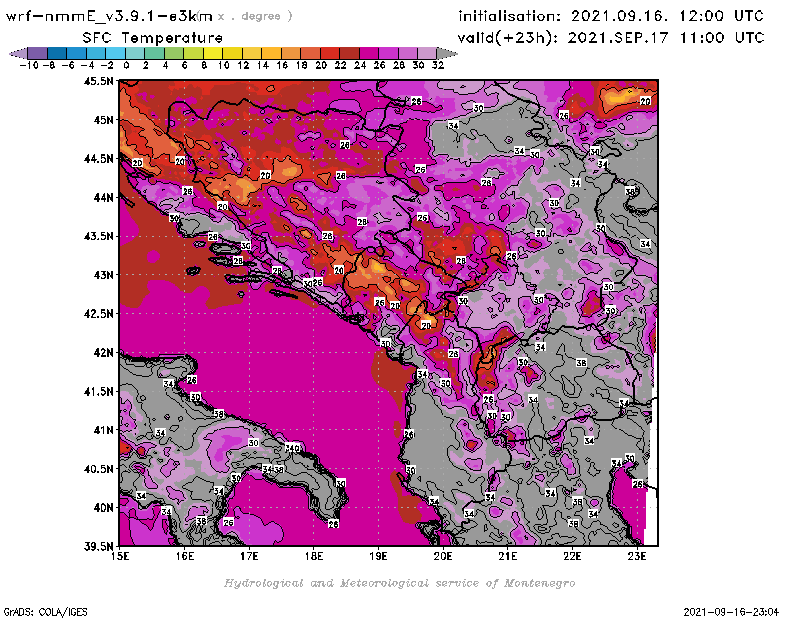Click the '0' value under the color bar
The height and width of the screenshot is (618, 800).
point(127,65)
